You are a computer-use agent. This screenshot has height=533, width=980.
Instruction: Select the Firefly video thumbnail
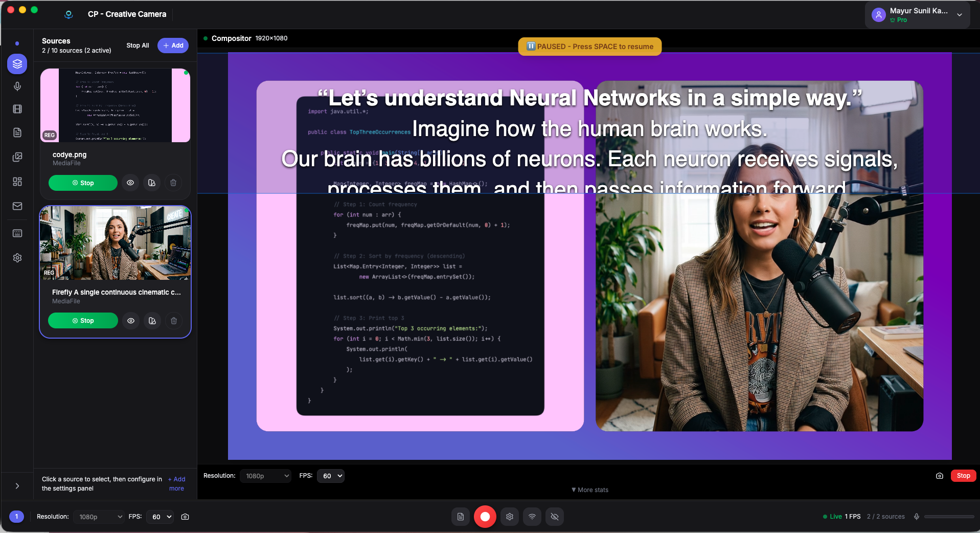[115, 243]
